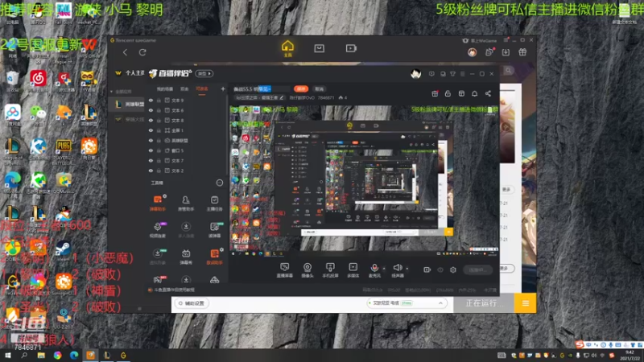Open the WeGame download manager icon
Image resolution: width=644 pixels, height=362 pixels.
506,52
